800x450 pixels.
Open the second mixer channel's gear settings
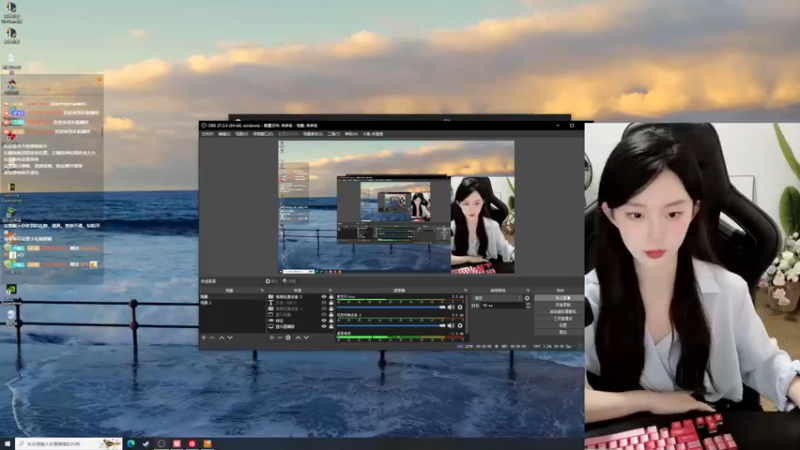[460, 326]
